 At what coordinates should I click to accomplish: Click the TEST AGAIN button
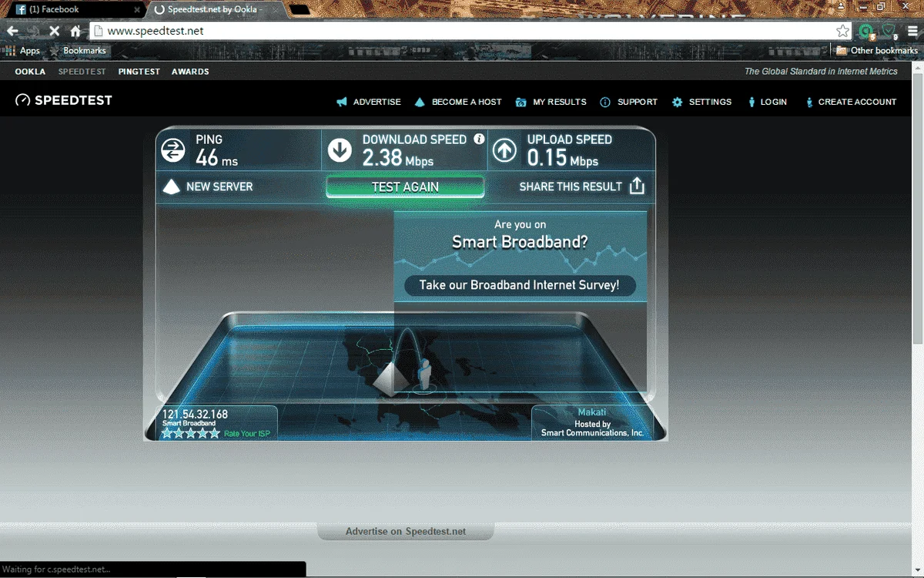(x=405, y=187)
